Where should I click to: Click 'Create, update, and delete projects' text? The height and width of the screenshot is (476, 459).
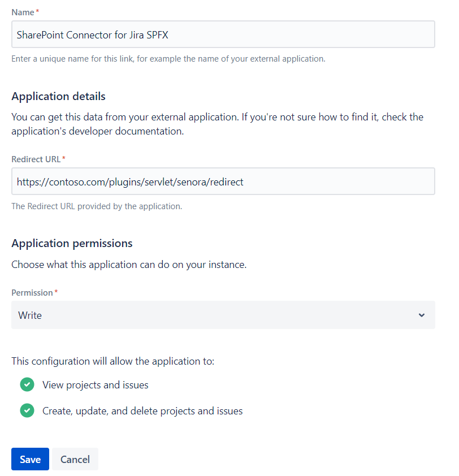click(x=142, y=411)
